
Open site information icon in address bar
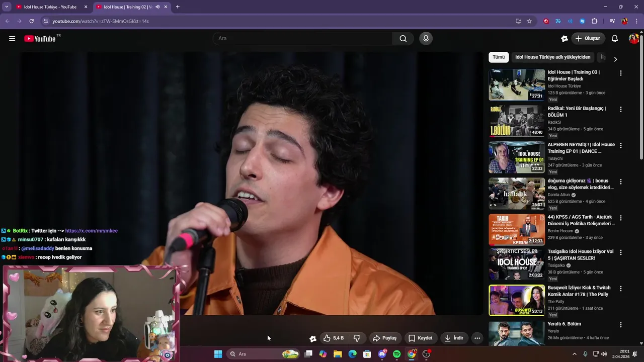pyautogui.click(x=46, y=21)
